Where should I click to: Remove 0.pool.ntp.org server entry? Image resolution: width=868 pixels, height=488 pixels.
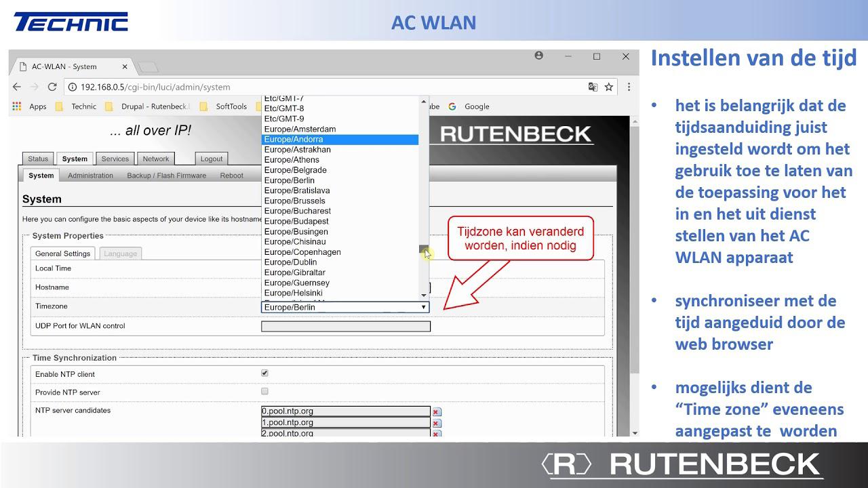tap(437, 411)
